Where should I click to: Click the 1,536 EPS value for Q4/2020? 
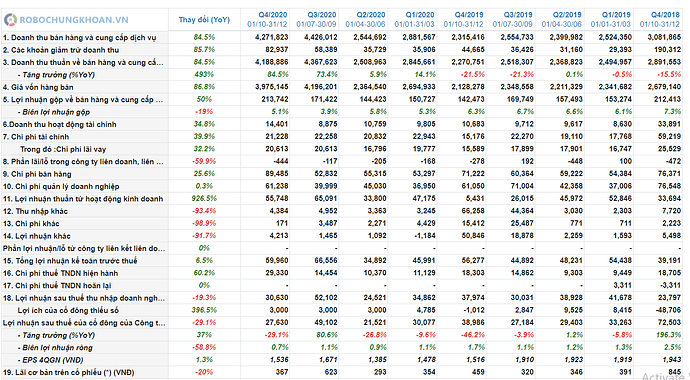pyautogui.click(x=279, y=360)
